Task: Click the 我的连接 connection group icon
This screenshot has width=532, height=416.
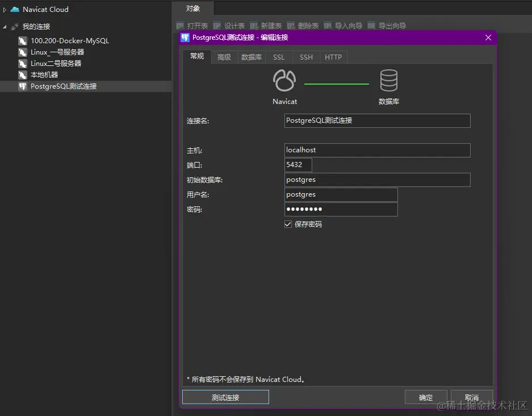Action: click(x=15, y=27)
